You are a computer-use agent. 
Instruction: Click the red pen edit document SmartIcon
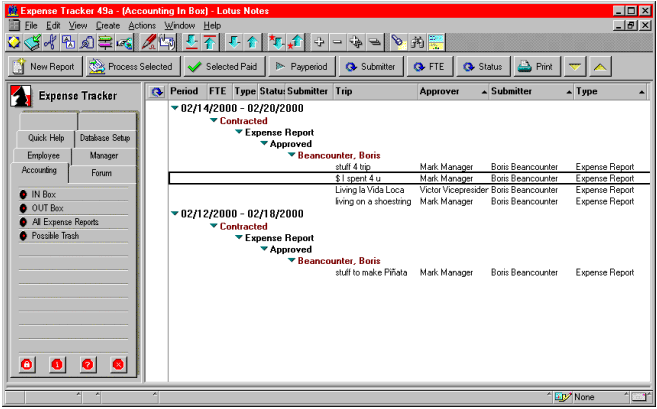pos(148,42)
